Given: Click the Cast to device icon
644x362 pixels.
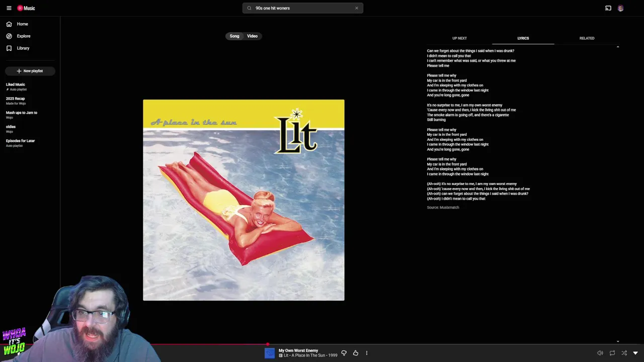Looking at the screenshot, I should click(608, 8).
